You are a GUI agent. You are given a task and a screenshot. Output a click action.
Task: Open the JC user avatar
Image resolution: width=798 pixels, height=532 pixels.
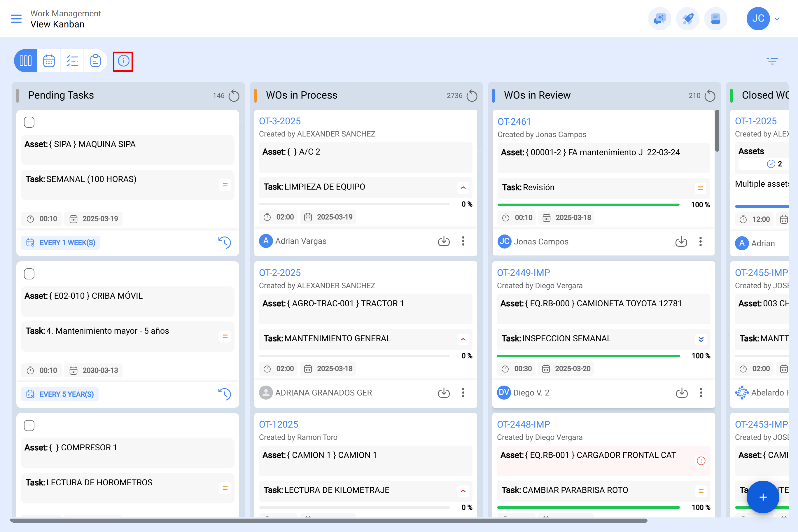[x=758, y=19]
